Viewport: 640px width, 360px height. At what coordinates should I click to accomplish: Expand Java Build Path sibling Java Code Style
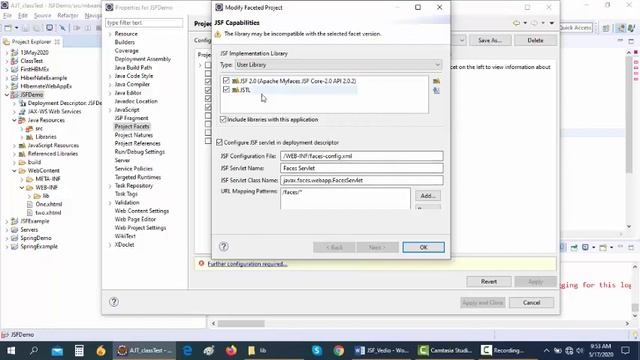(x=110, y=76)
